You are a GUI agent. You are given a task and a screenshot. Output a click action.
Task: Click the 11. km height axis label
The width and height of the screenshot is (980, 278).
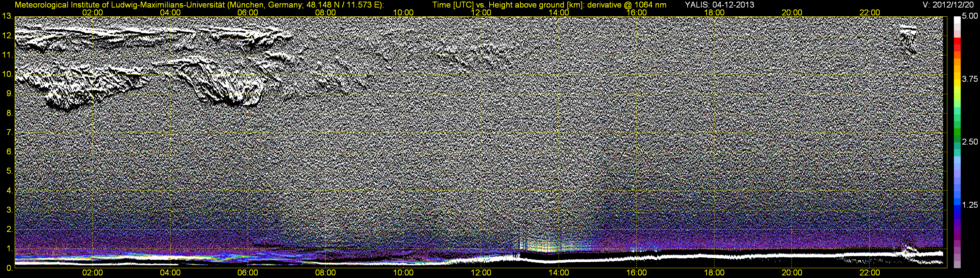click(7, 55)
